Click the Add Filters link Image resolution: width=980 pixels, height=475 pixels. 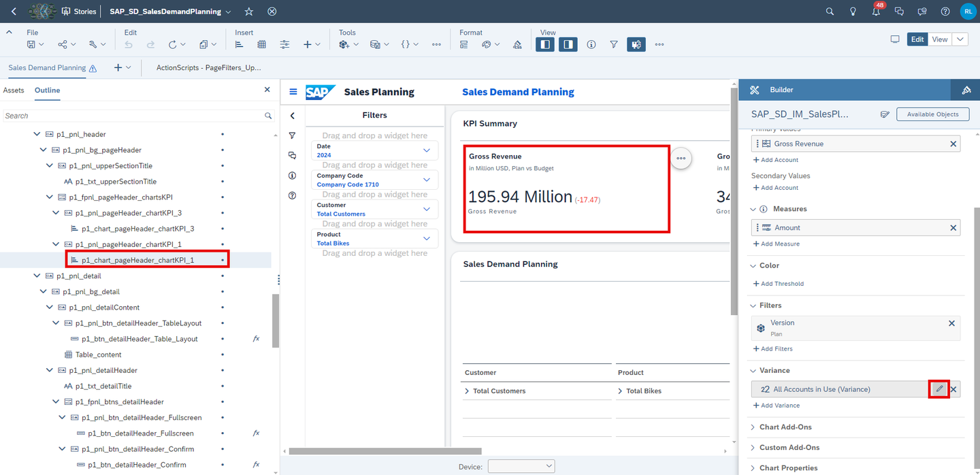pos(773,348)
